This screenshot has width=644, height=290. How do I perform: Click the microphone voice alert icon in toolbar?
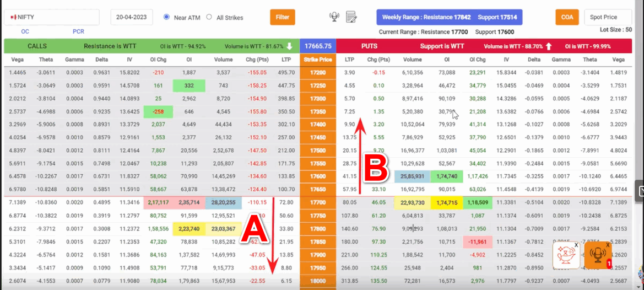click(334, 17)
